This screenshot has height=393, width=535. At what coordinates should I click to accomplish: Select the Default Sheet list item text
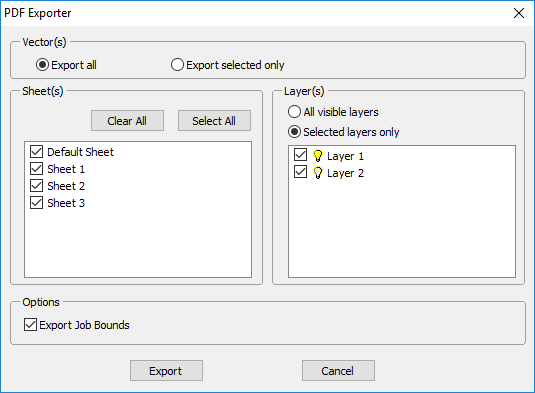pos(80,152)
